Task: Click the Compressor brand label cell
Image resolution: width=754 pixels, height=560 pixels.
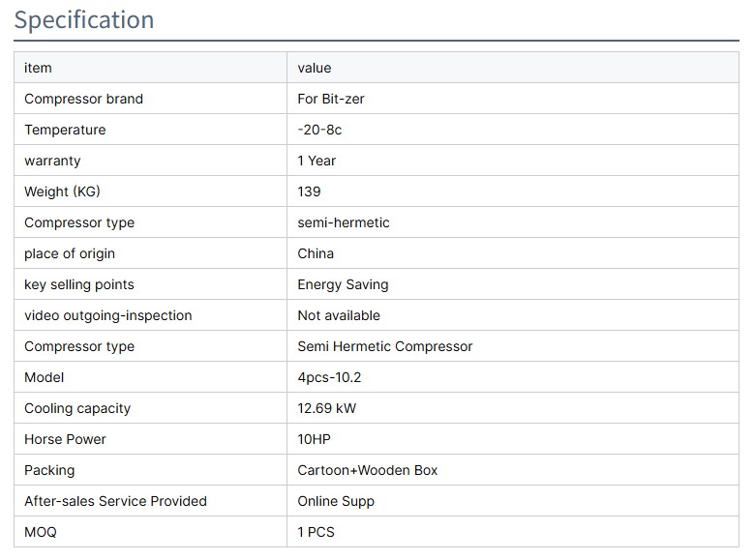Action: (83, 99)
